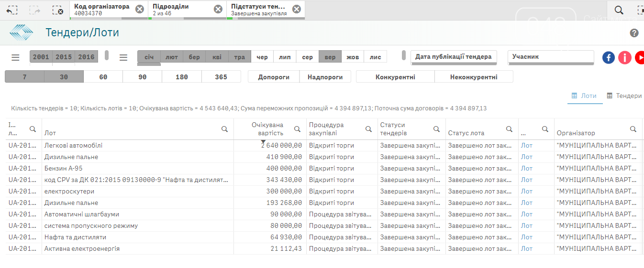Open Підстатуси тендера selection dropdown
Screen dimensions: 644x268
point(259,10)
